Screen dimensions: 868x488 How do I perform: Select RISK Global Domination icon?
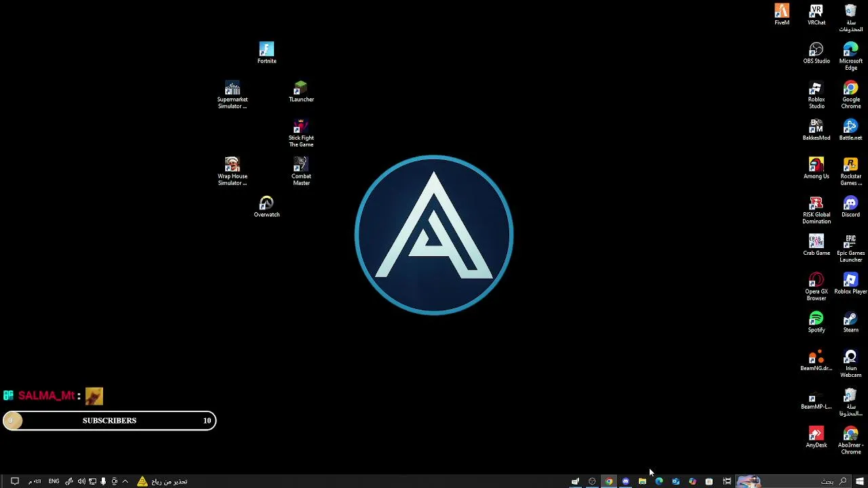coord(816,210)
